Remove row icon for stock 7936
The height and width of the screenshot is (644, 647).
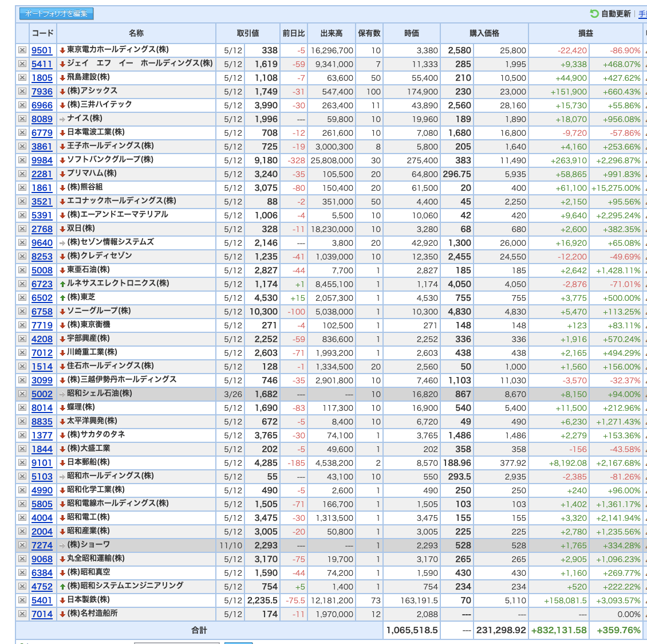[22, 91]
